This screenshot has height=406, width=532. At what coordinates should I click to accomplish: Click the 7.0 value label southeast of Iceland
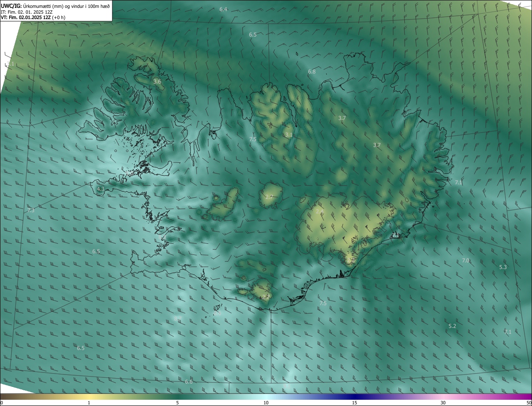(x=465, y=260)
